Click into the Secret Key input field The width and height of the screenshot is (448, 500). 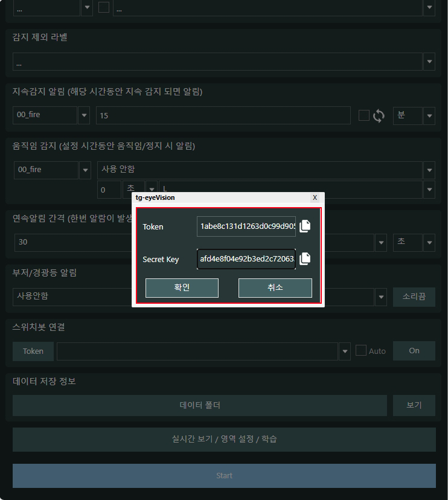pyautogui.click(x=246, y=258)
